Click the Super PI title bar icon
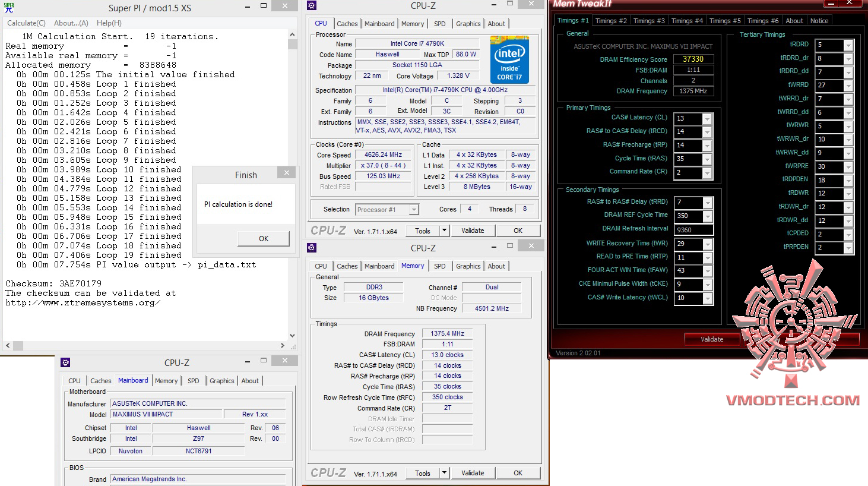This screenshot has height=486, width=868. click(9, 8)
